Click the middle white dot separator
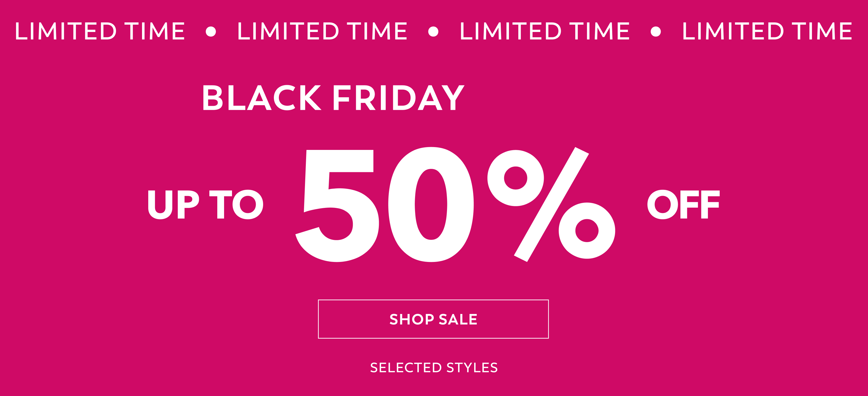868x396 pixels. coord(433,31)
